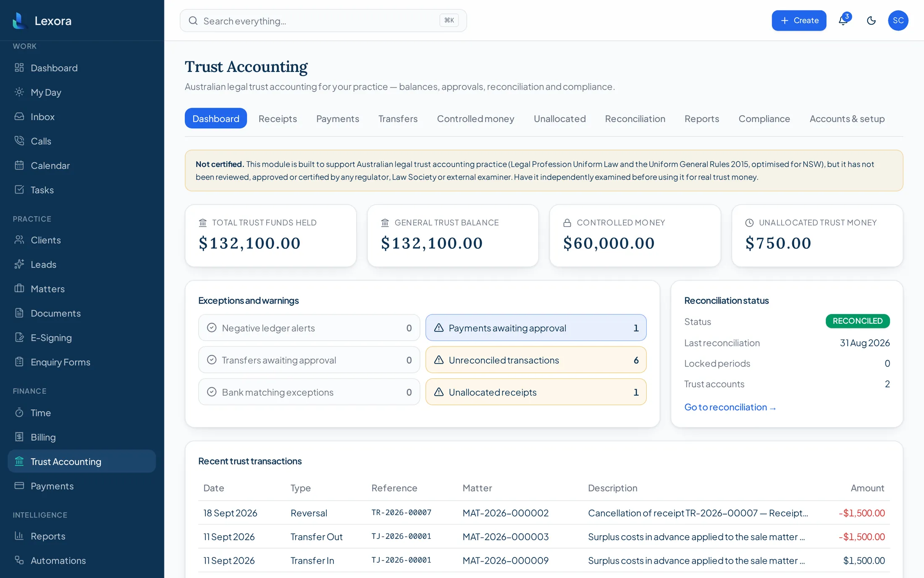This screenshot has height=578, width=924.
Task: Click the Clients people icon
Action: coord(19,240)
